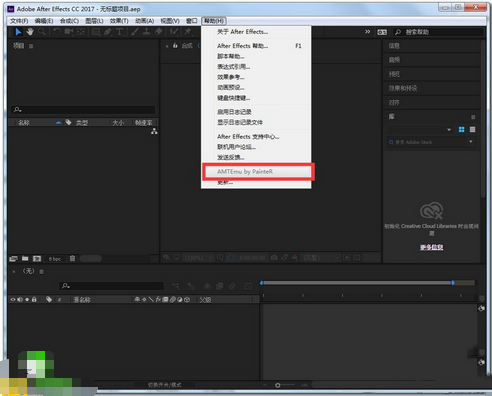This screenshot has width=492, height=396.
Task: Select the Rotation tool
Action: coord(57,32)
